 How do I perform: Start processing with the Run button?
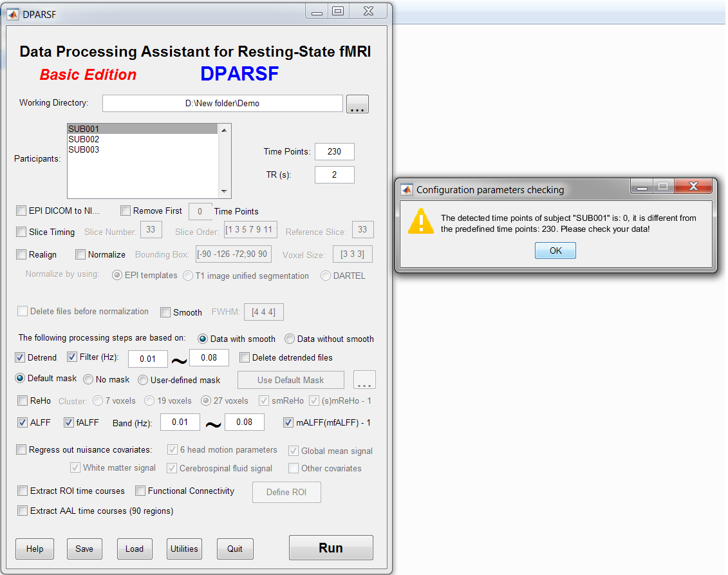click(x=331, y=547)
